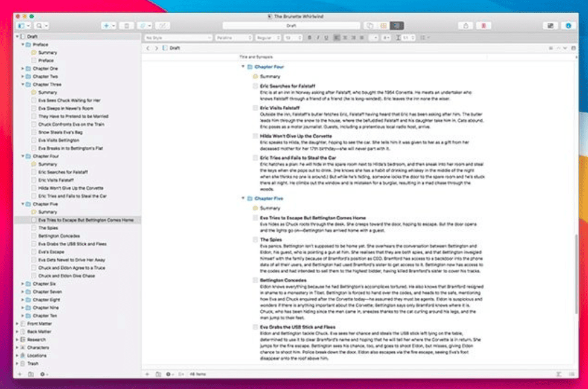Open the Quick Reference toolbar icon

[162, 25]
